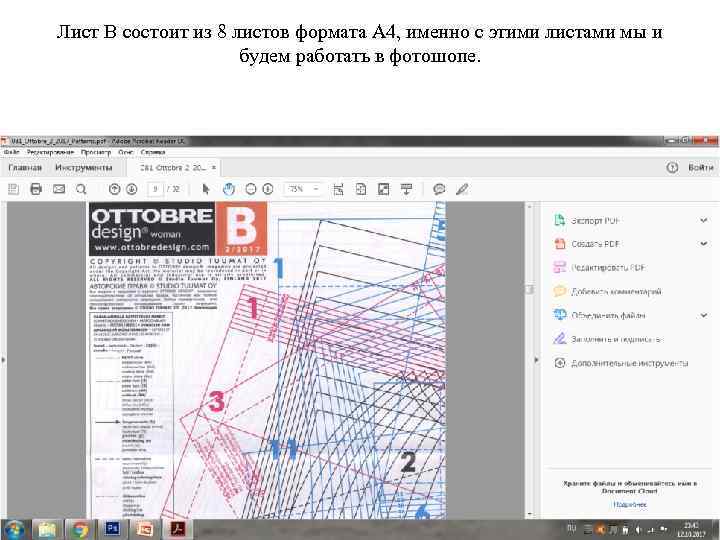This screenshot has width=720, height=540.
Task: Click the Войти sign-in button
Action: tap(701, 168)
